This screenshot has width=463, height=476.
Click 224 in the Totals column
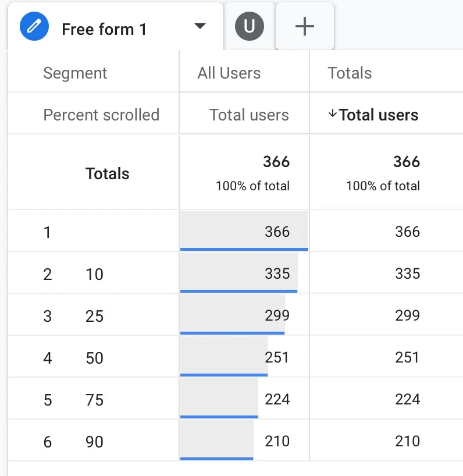408,399
